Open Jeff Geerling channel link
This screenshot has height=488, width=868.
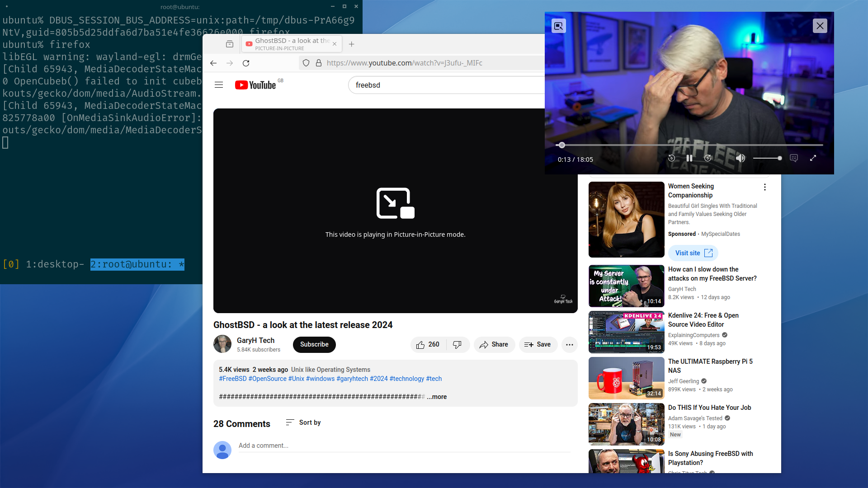point(684,381)
